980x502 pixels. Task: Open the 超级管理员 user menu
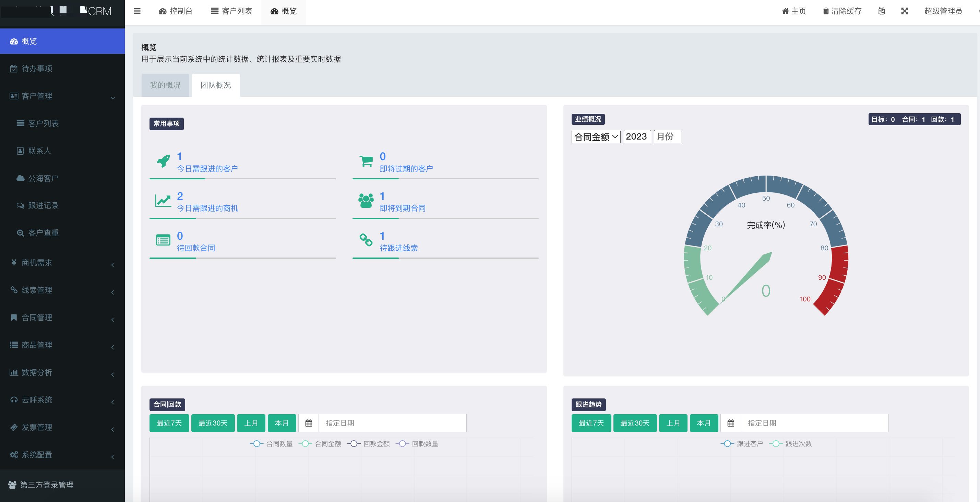[943, 11]
